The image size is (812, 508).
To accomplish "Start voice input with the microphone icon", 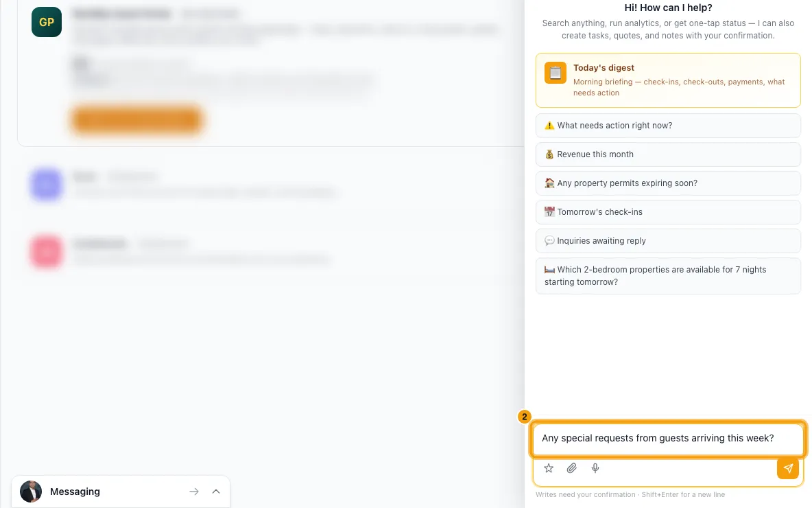I will (595, 468).
